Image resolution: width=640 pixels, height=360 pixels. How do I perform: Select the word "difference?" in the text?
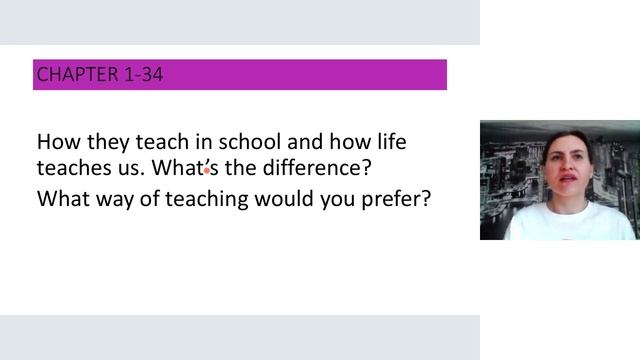click(x=317, y=168)
